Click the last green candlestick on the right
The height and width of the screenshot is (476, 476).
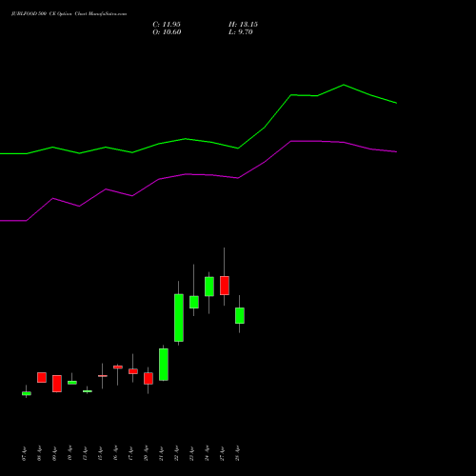240,315
